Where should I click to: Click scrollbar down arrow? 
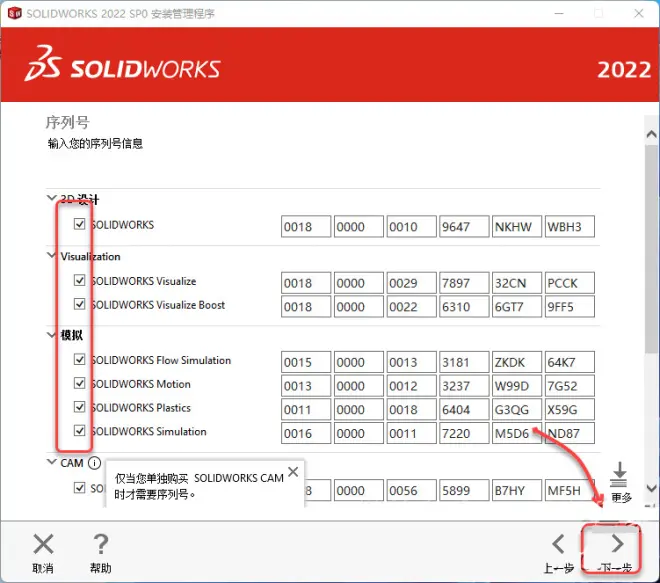[x=651, y=488]
